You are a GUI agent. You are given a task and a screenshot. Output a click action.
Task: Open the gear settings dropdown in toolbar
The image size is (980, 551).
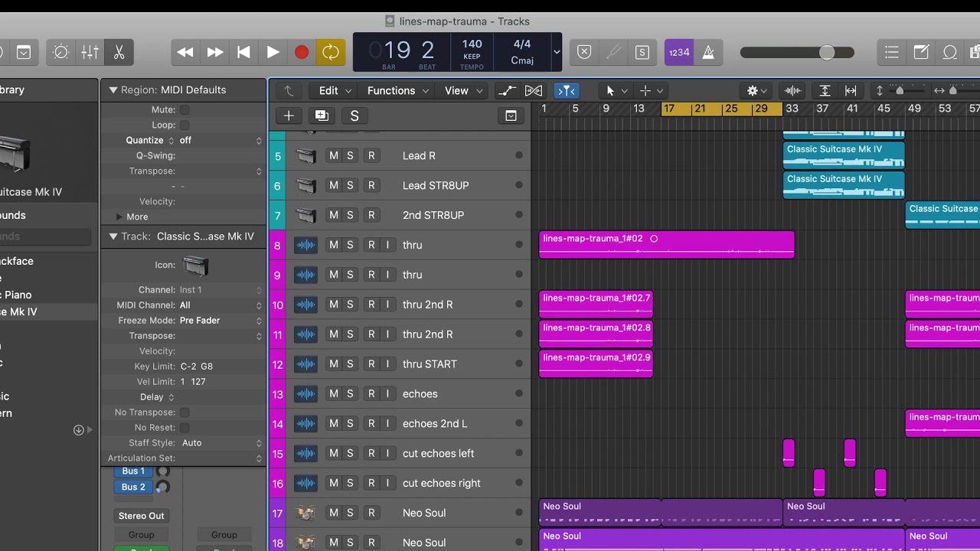757,90
